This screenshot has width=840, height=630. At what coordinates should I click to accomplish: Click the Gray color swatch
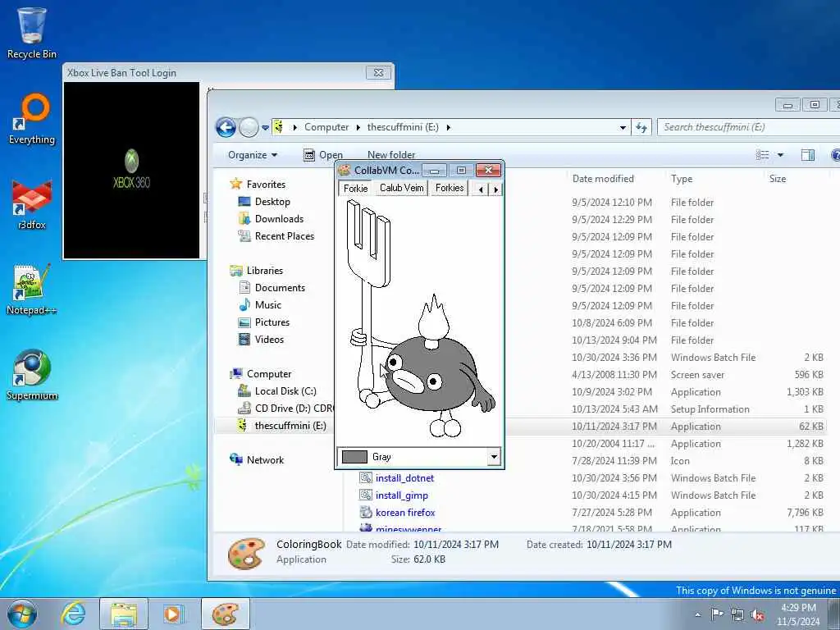click(x=354, y=457)
